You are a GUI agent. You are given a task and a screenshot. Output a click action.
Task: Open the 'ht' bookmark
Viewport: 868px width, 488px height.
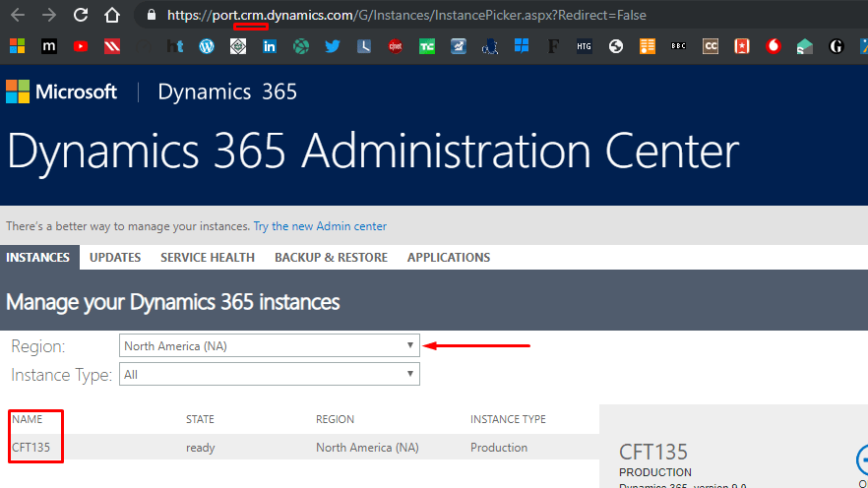(175, 46)
